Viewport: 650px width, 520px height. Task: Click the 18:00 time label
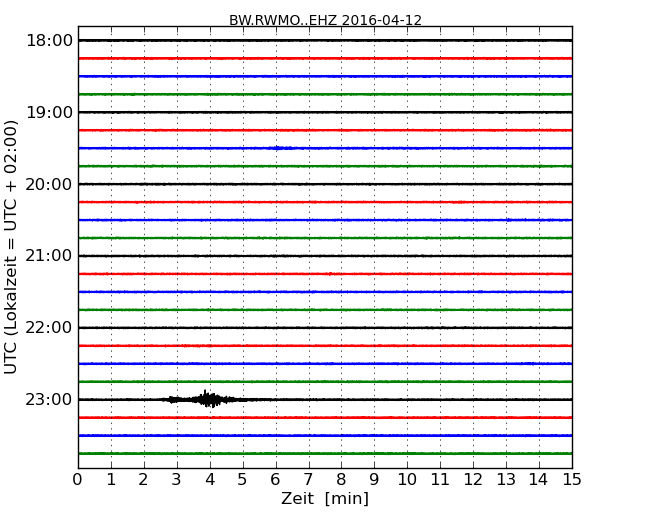pyautogui.click(x=49, y=41)
